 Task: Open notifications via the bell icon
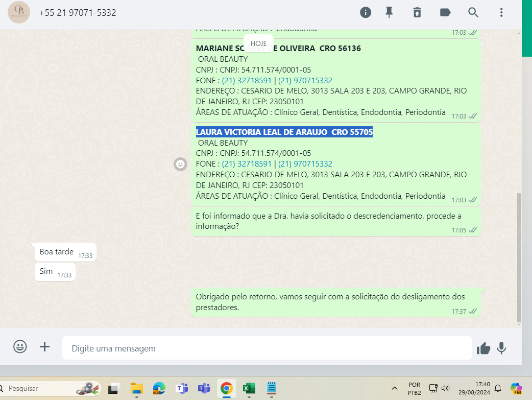(498, 388)
